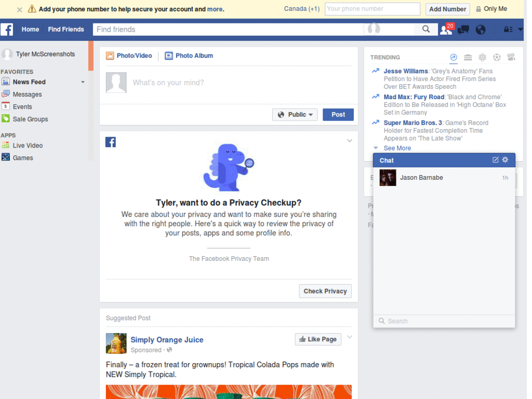Select the Sports trending icon
Screen dimensions: 532x399
tap(497, 57)
